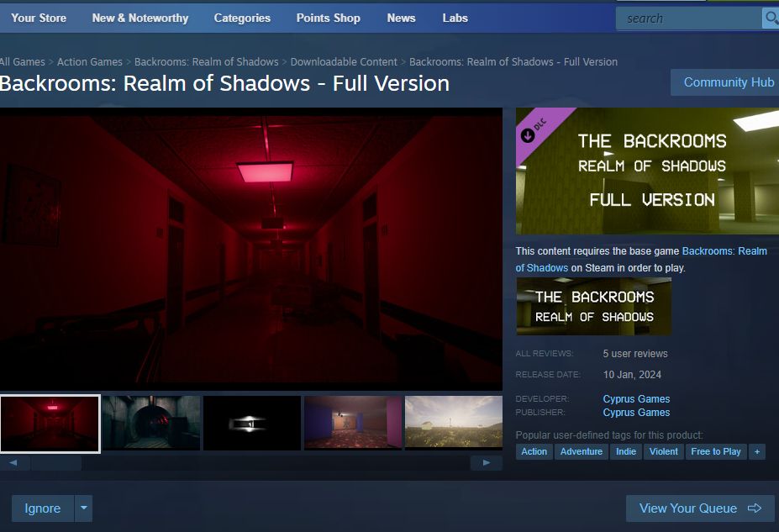779x532 pixels.
Task: Select the outdoor field thumbnail
Action: coord(454,424)
